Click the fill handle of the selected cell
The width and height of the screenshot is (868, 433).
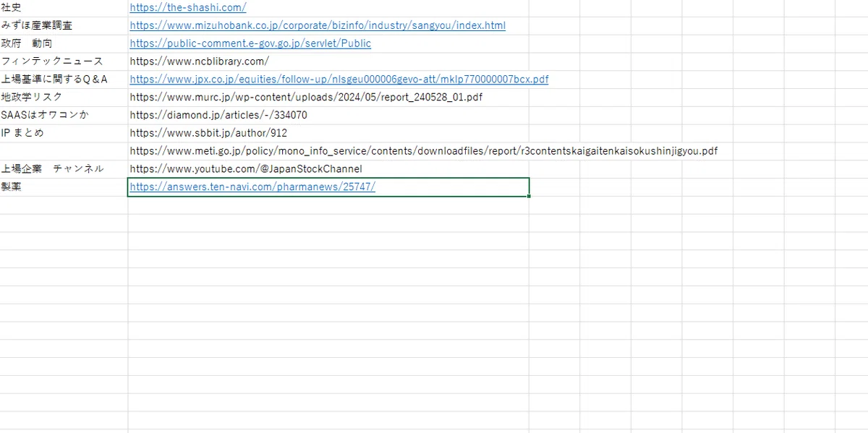(x=529, y=196)
